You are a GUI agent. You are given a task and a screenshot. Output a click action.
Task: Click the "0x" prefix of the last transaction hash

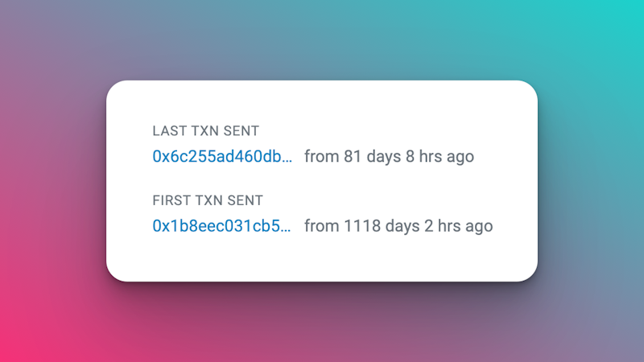coord(162,156)
